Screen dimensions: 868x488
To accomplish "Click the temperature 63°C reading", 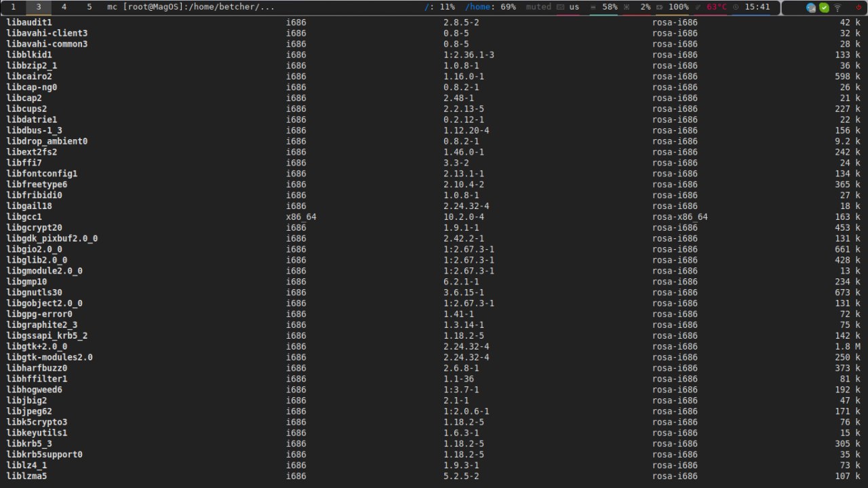I will click(717, 7).
